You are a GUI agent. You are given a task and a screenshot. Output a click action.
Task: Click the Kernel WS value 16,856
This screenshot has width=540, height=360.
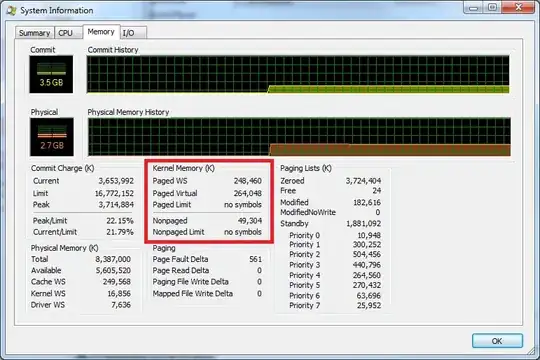coord(119,294)
